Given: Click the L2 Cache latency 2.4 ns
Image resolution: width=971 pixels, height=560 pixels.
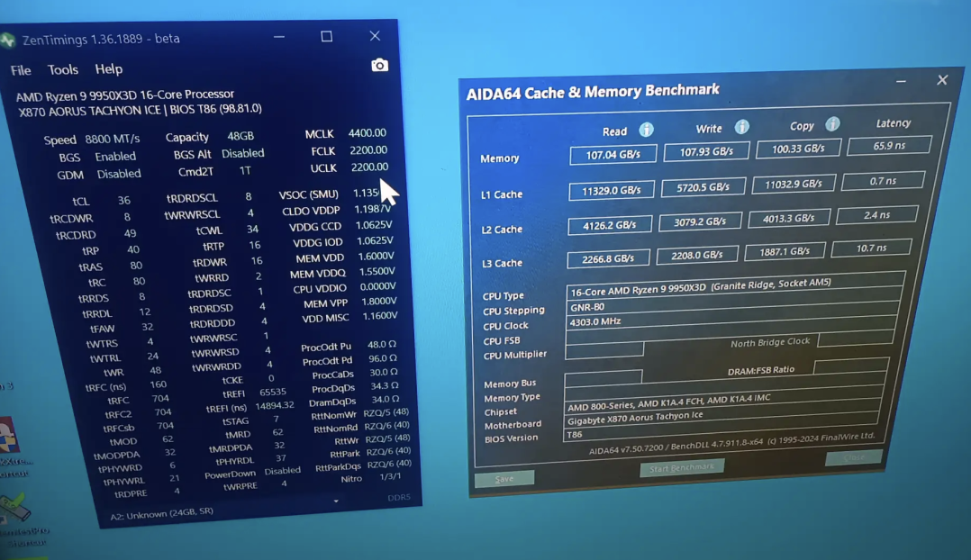Looking at the screenshot, I should click(877, 215).
